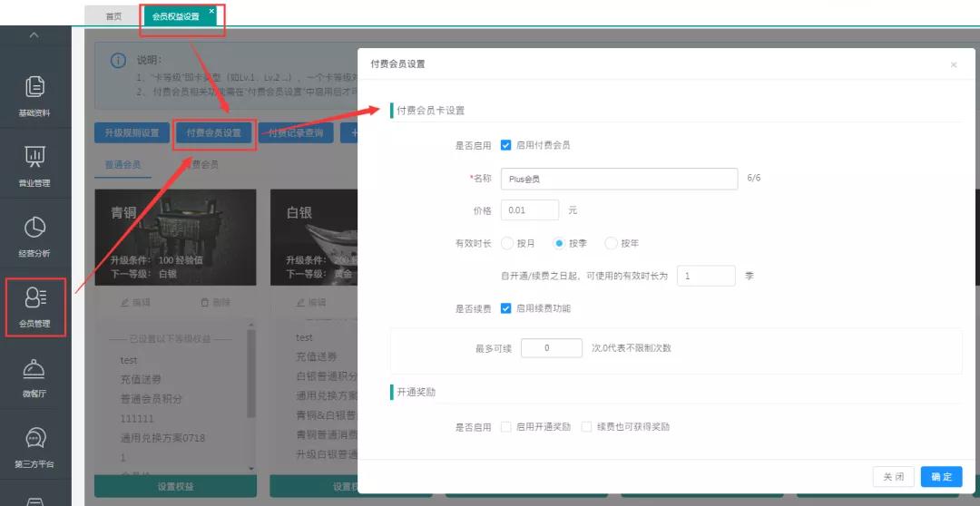
Task: Open 第三方平台 chat icon
Action: click(34, 440)
